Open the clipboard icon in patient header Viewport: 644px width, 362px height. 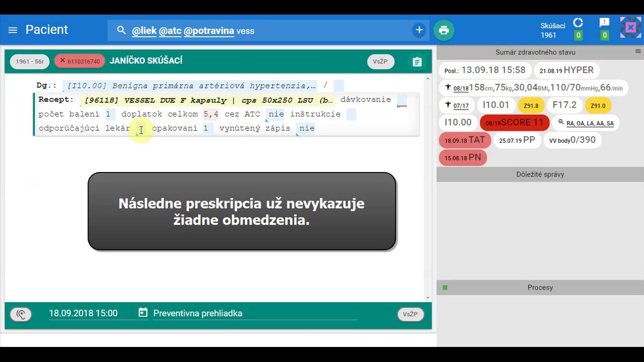coord(417,62)
